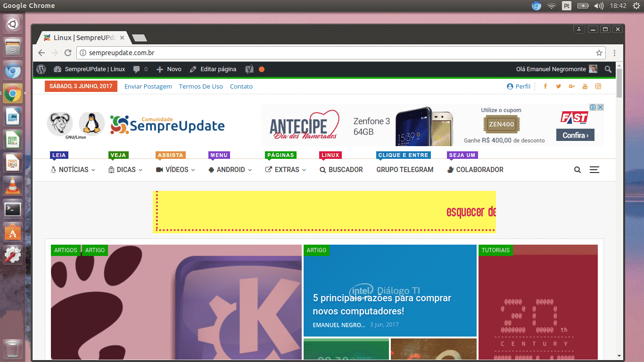Open the Perfil profile link

click(x=519, y=86)
